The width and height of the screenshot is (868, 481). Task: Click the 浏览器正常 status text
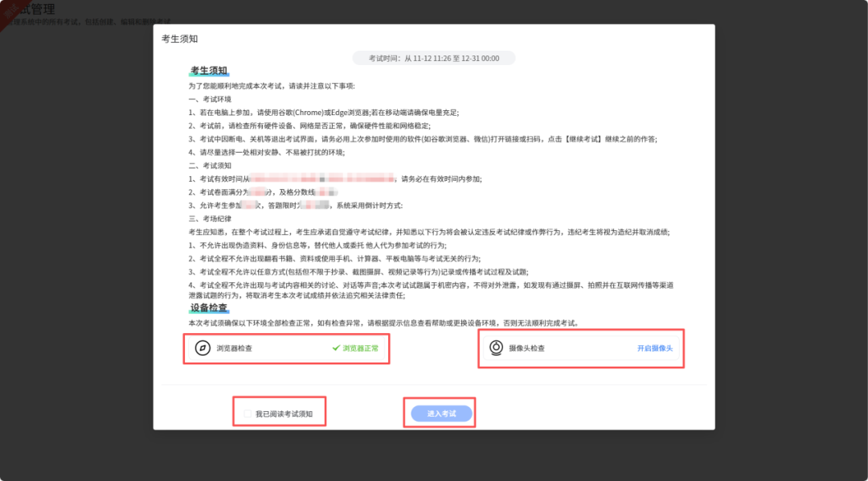point(360,348)
